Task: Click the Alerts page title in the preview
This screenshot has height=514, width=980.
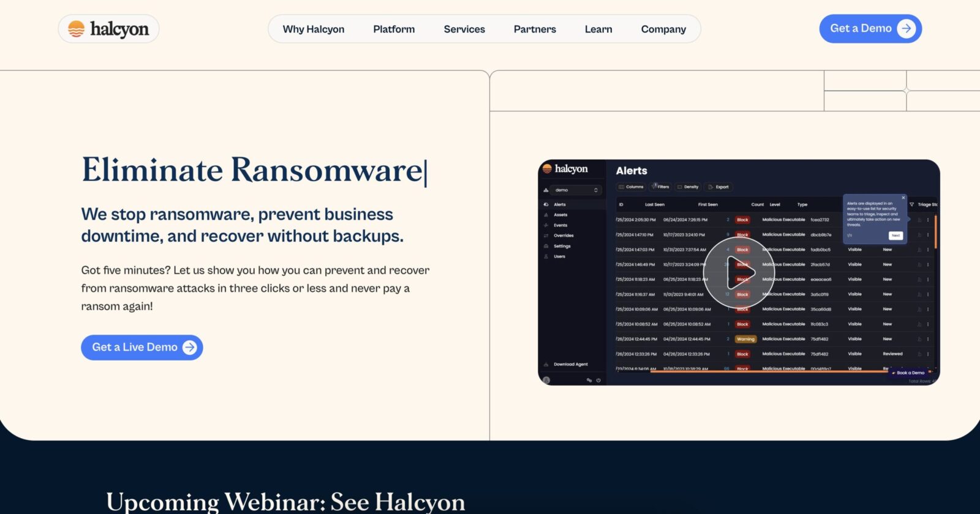Action: [x=631, y=171]
